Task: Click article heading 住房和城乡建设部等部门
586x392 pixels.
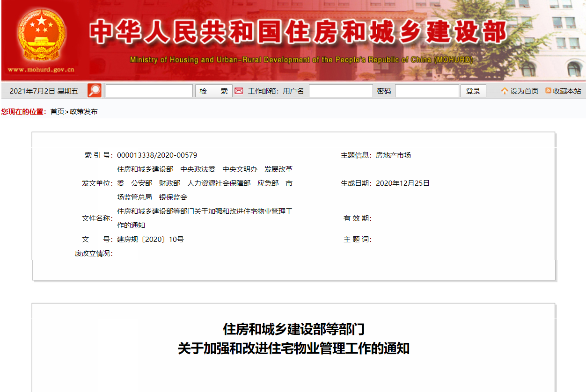Action: click(293, 329)
